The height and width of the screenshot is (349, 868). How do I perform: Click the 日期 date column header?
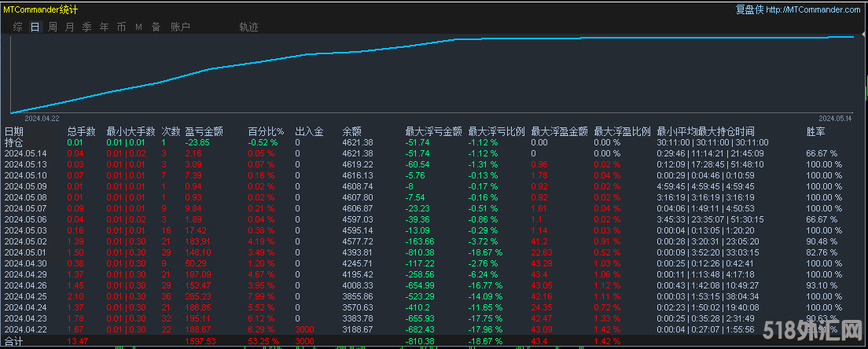pyautogui.click(x=14, y=131)
